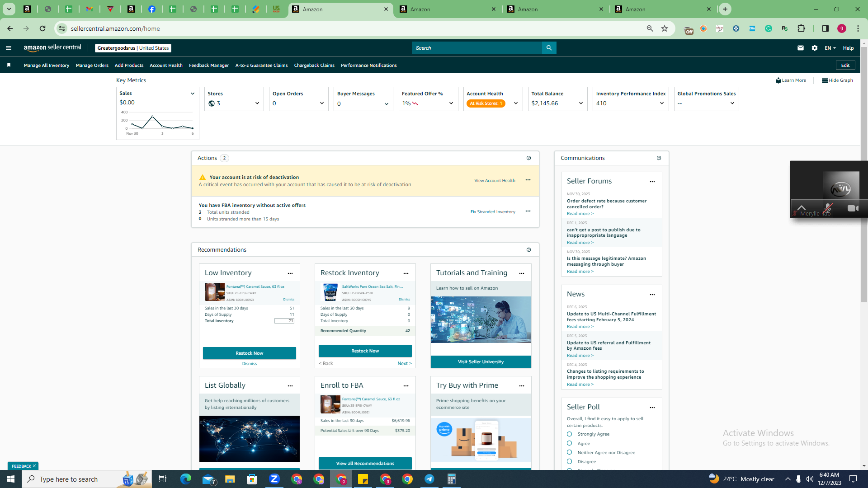Open Telegram from the taskbar

[x=429, y=479]
